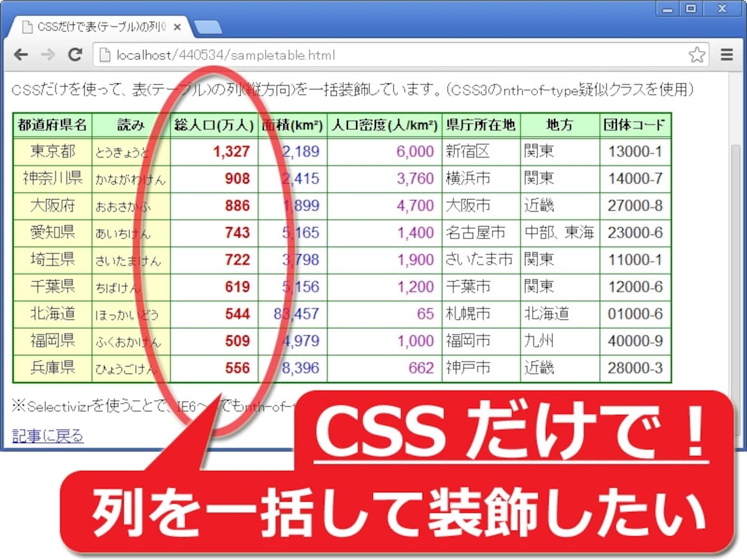The height and width of the screenshot is (560, 747).
Task: Click the population value 556
Action: 237,368
